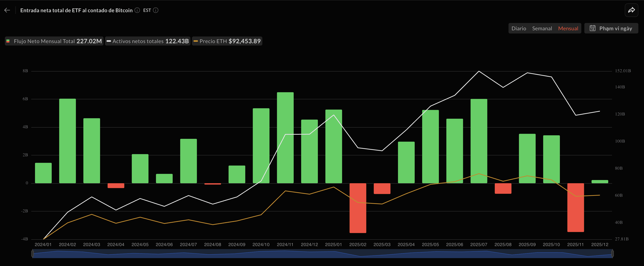Switch to Semanal view
The width and height of the screenshot is (644, 266).
tap(542, 28)
